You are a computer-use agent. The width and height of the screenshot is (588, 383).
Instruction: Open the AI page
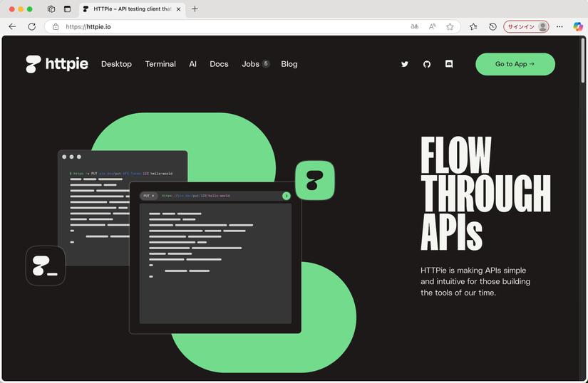192,64
